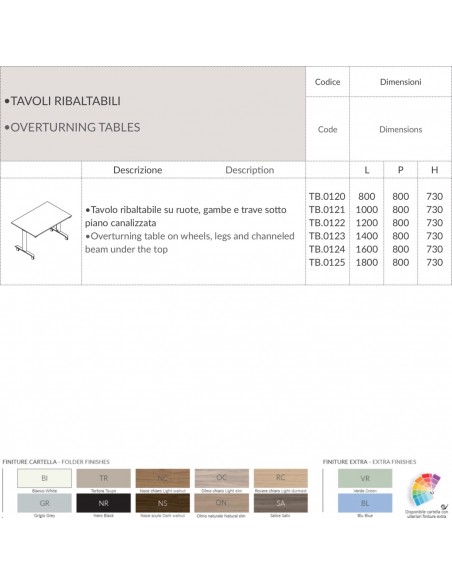Screen dimensions: 452x584
Task: Click product code TB.0120
Action: point(327,196)
